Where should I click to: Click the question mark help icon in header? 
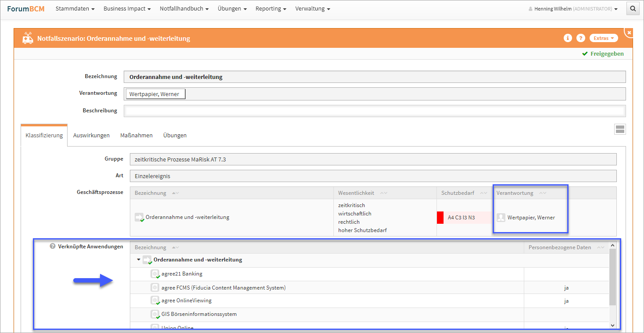coord(580,38)
